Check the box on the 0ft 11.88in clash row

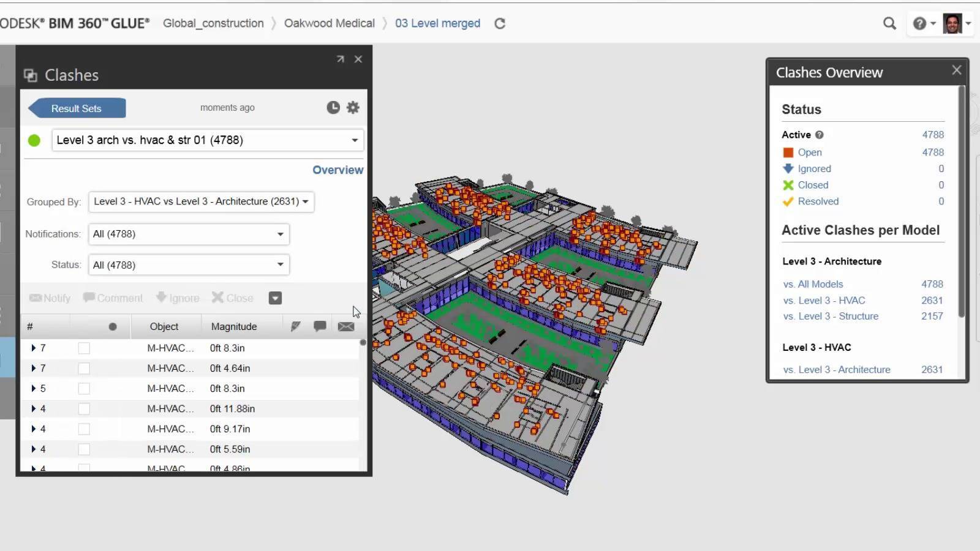pos(84,408)
